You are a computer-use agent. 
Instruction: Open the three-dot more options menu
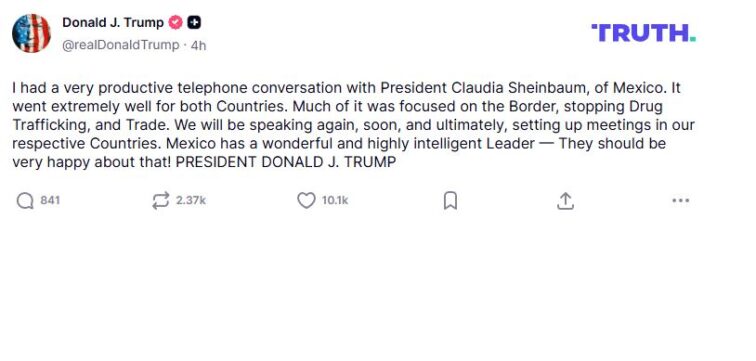click(680, 201)
